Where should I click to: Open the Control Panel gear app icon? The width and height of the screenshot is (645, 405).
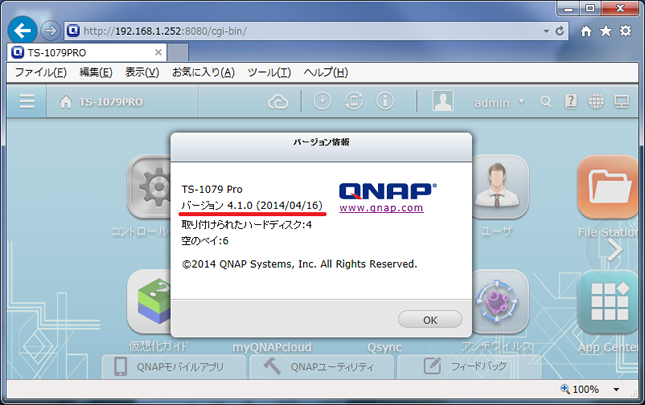[149, 187]
